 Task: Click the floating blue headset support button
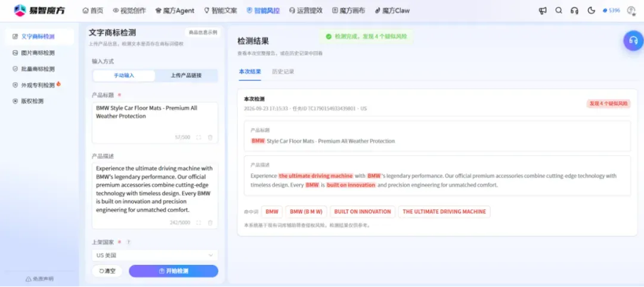tap(633, 40)
